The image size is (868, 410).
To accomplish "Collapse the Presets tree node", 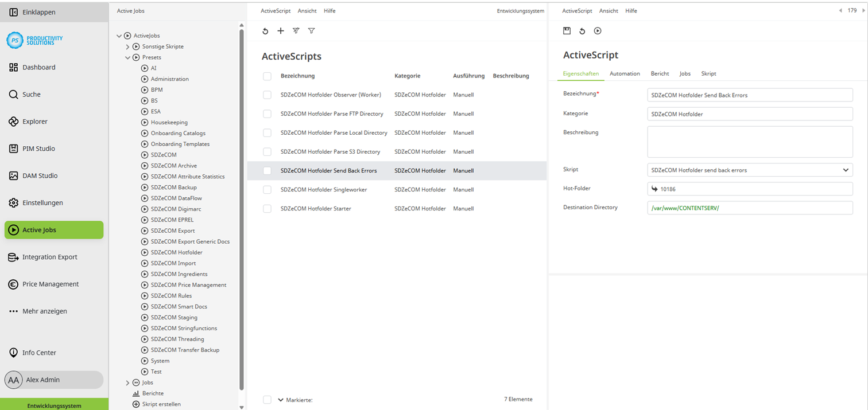I will click(x=127, y=57).
